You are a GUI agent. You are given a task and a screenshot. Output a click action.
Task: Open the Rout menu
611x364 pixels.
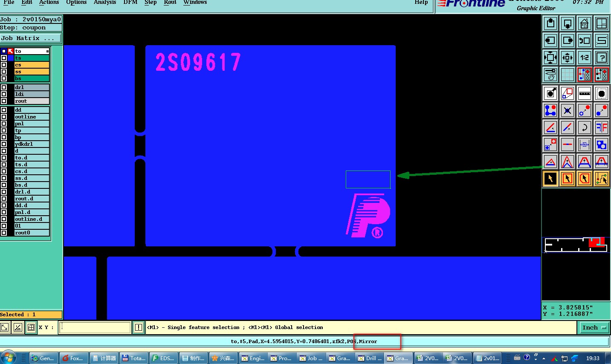click(x=170, y=2)
